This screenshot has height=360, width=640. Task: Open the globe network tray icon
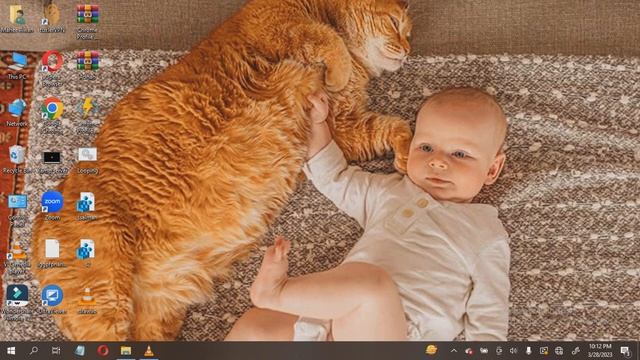(x=559, y=351)
